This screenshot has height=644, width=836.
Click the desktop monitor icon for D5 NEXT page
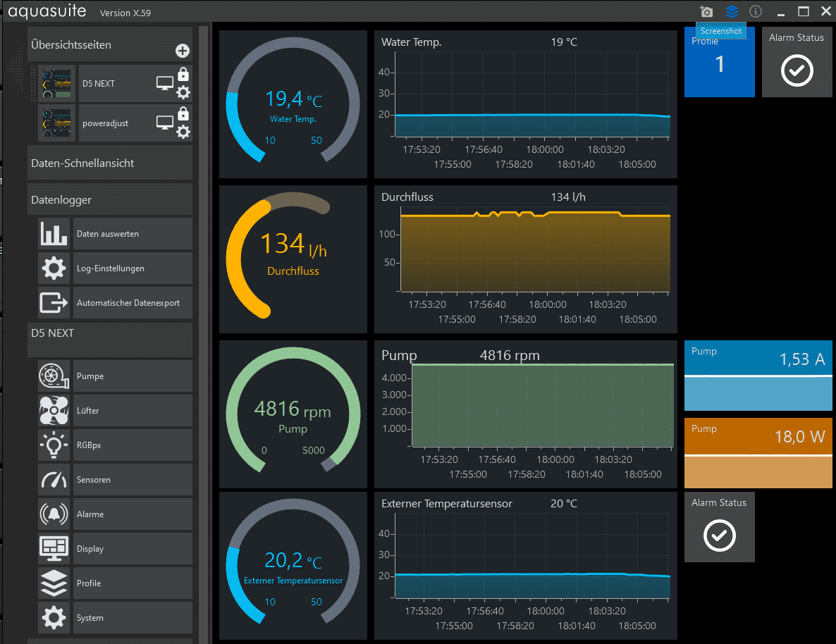click(x=165, y=83)
